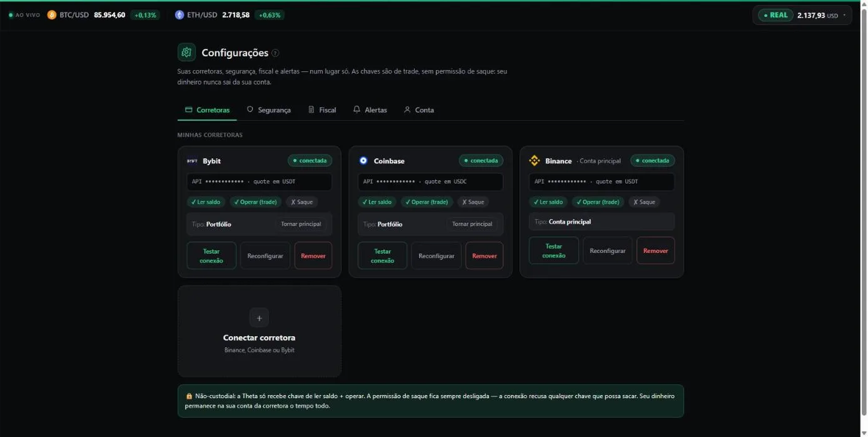Click the lock icon in the non-custodial notice
This screenshot has height=437, width=868.
pos(189,396)
